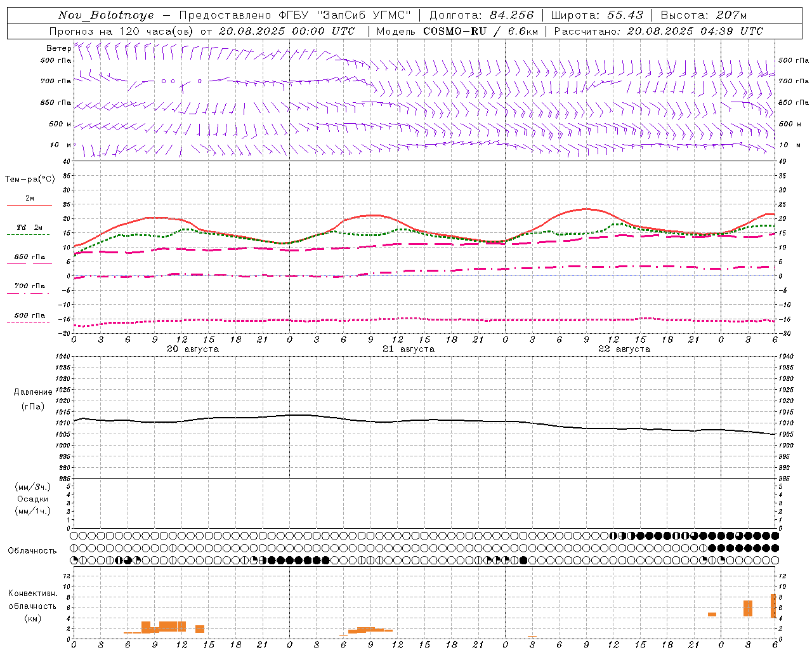The width and height of the screenshot is (812, 650).
Task: Click the Конвективн. convective cloud label
Action: tap(33, 594)
